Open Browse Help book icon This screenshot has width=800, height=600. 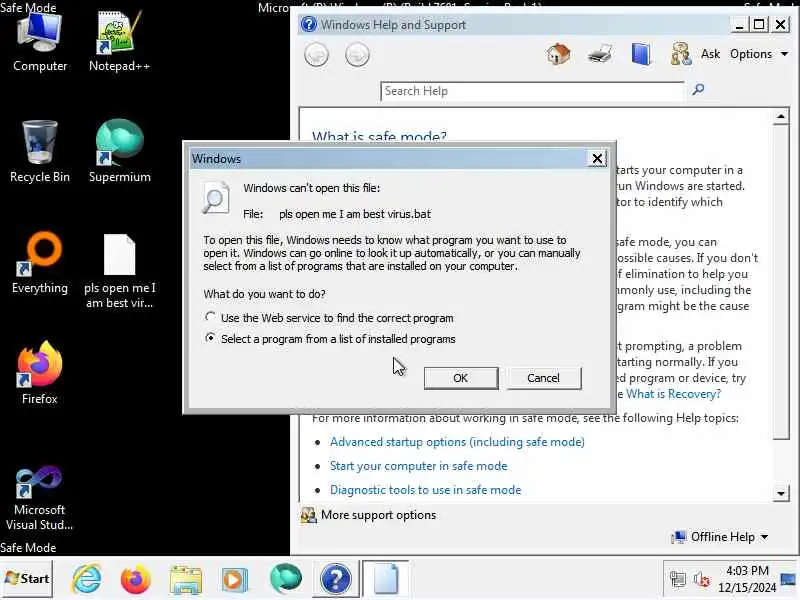pyautogui.click(x=641, y=54)
